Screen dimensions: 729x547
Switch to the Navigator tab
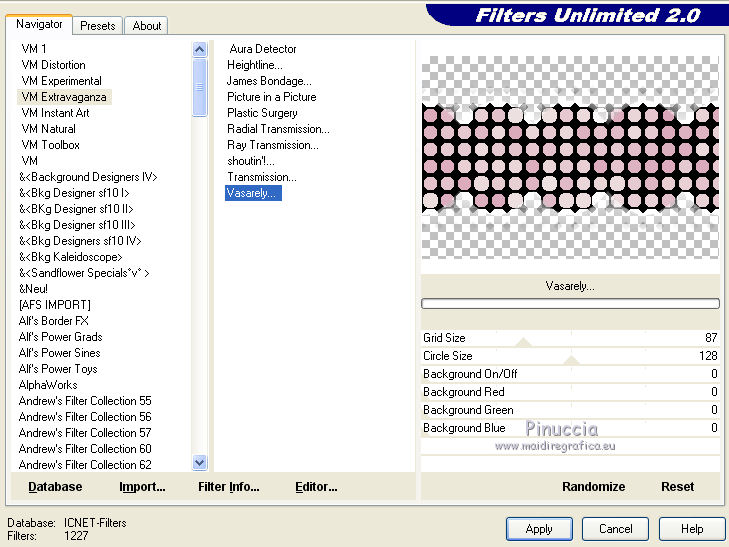click(x=39, y=24)
